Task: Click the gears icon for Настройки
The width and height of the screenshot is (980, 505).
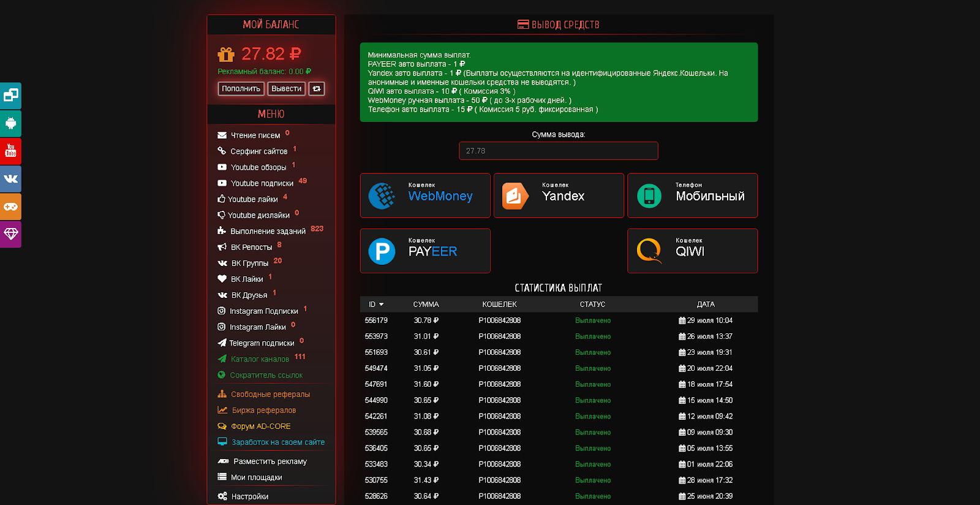Action: pyautogui.click(x=222, y=496)
